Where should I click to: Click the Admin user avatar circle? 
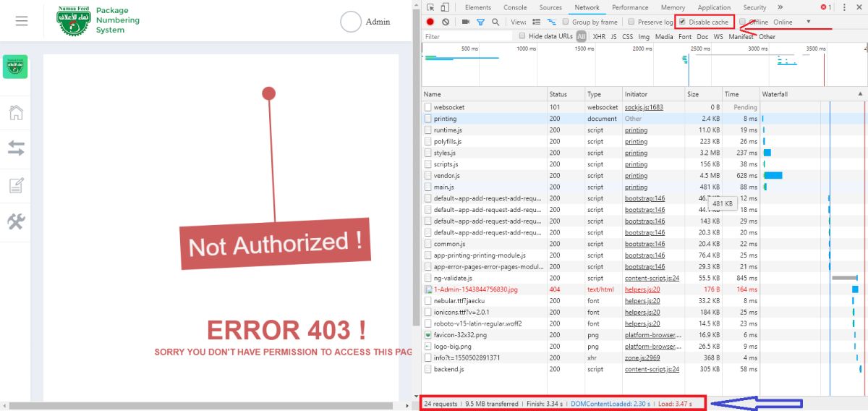click(351, 22)
